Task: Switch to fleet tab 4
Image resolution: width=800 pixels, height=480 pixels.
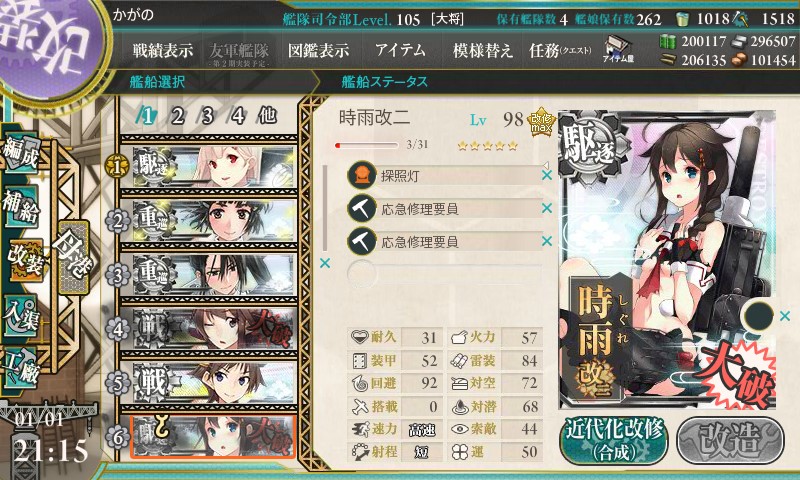Action: click(x=237, y=116)
